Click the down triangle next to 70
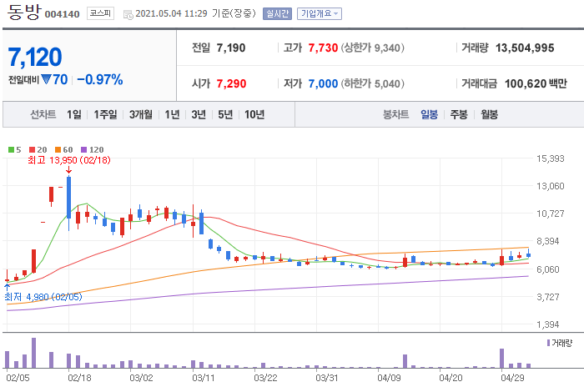The image size is (584, 392). point(46,79)
